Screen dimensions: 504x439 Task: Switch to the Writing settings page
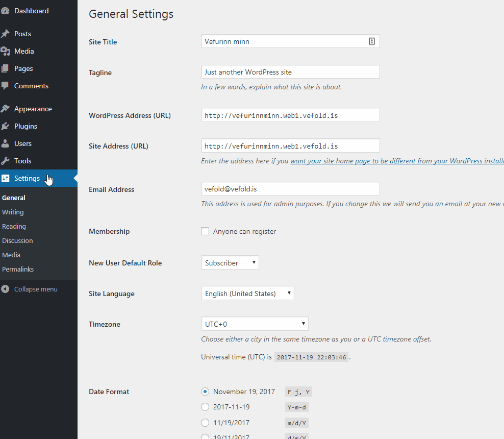click(13, 212)
